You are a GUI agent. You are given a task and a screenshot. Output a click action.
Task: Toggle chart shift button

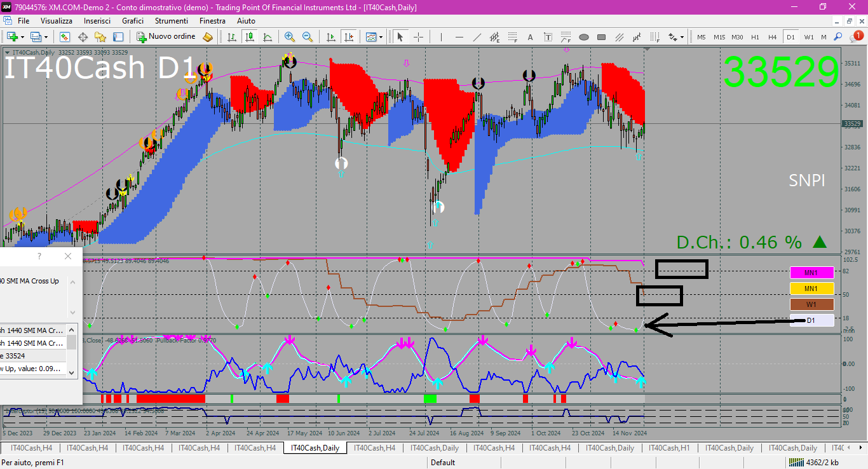coord(348,37)
